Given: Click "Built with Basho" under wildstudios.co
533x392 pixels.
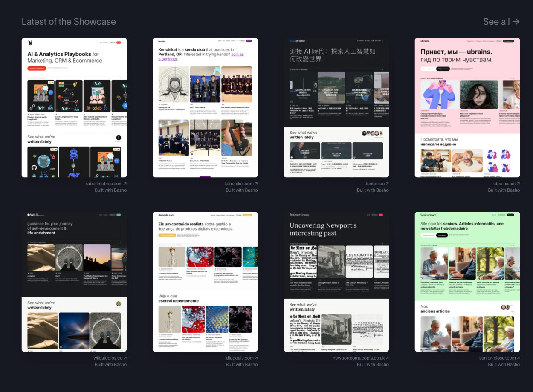Looking at the screenshot, I should click(111, 364).
